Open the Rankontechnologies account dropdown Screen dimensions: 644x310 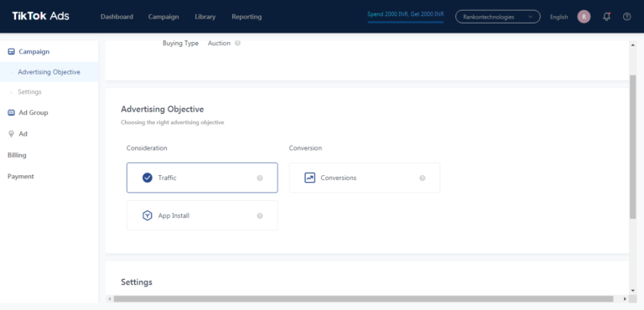click(x=498, y=17)
